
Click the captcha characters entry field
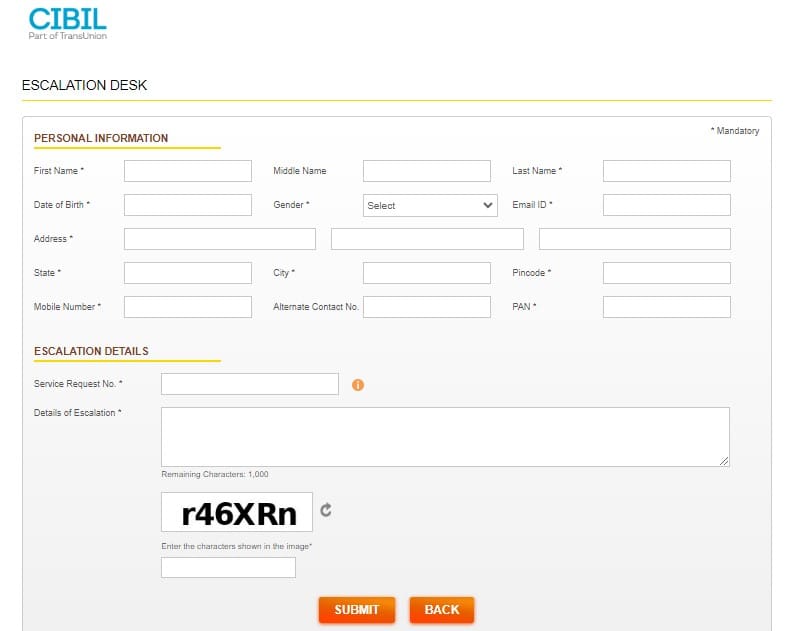[228, 568]
